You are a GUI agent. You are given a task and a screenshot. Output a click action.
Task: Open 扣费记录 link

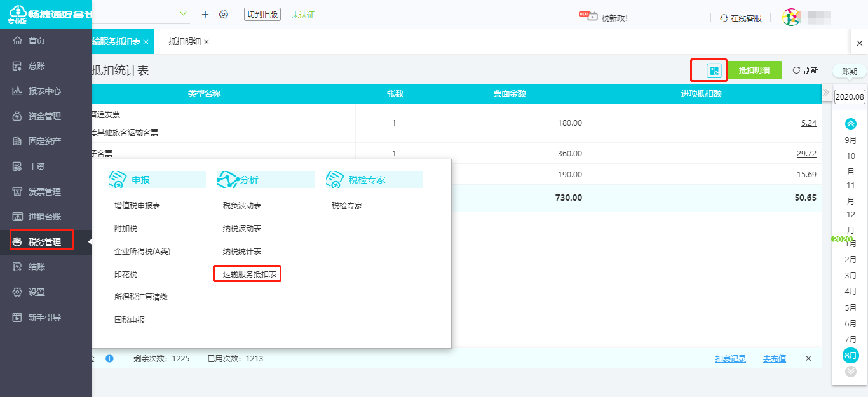pyautogui.click(x=731, y=359)
